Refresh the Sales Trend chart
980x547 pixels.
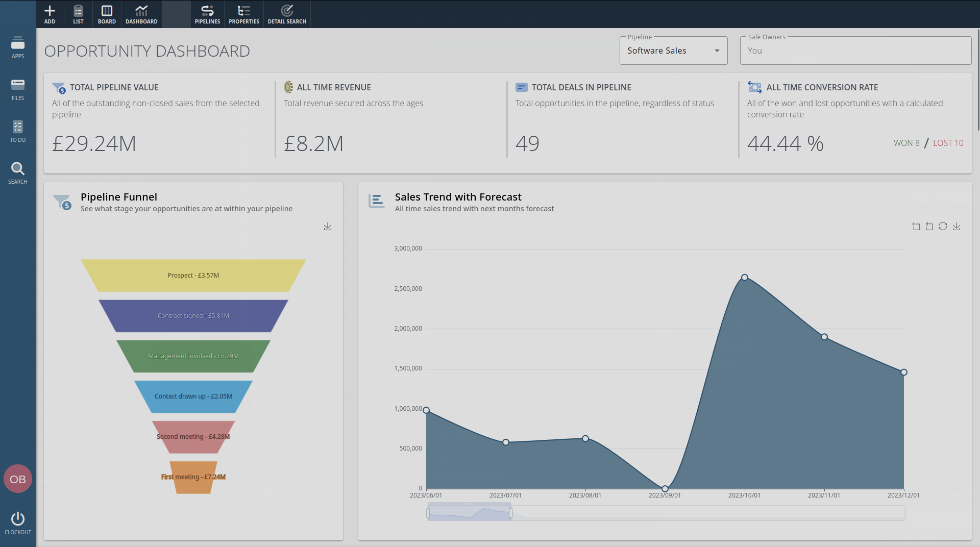943,226
